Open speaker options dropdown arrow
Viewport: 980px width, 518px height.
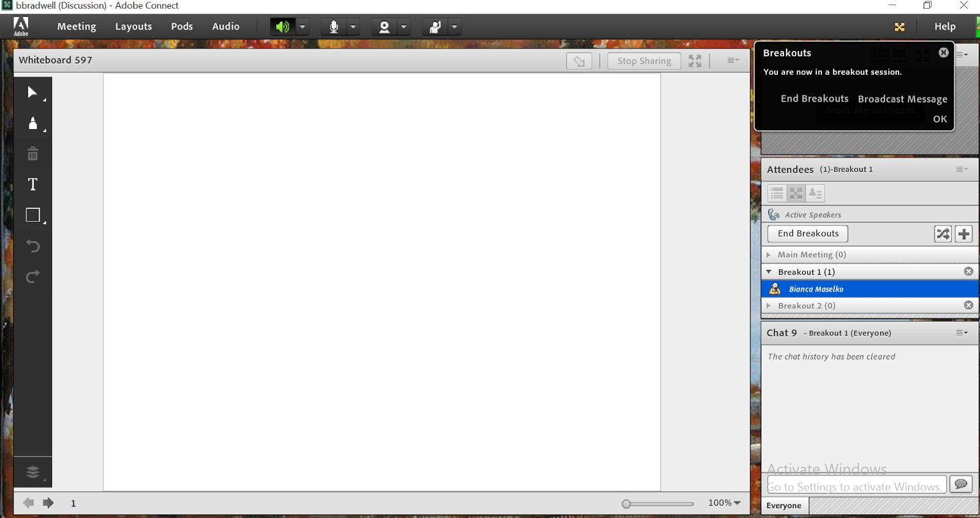click(x=303, y=26)
